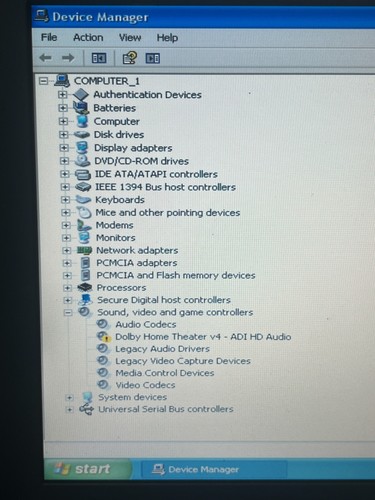Collapse the COMPUTER_1 root node

(43, 81)
